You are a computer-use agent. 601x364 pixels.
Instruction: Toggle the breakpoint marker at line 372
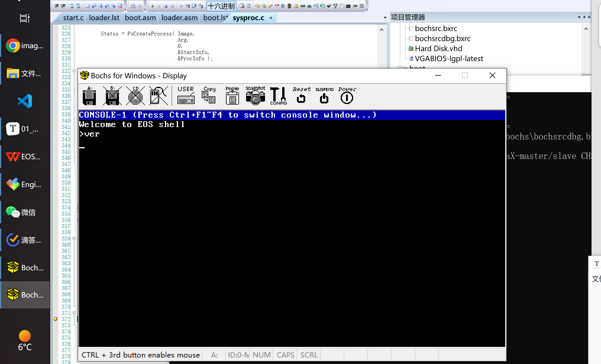pyautogui.click(x=55, y=319)
